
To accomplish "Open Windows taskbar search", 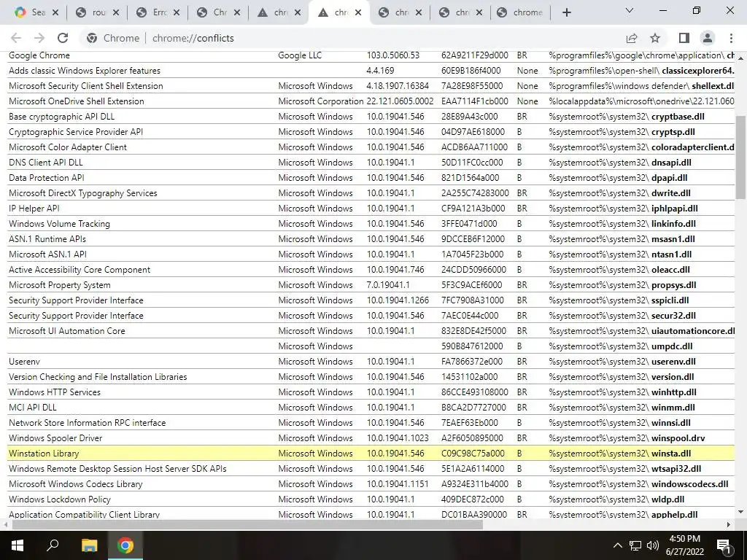I will tap(53, 545).
